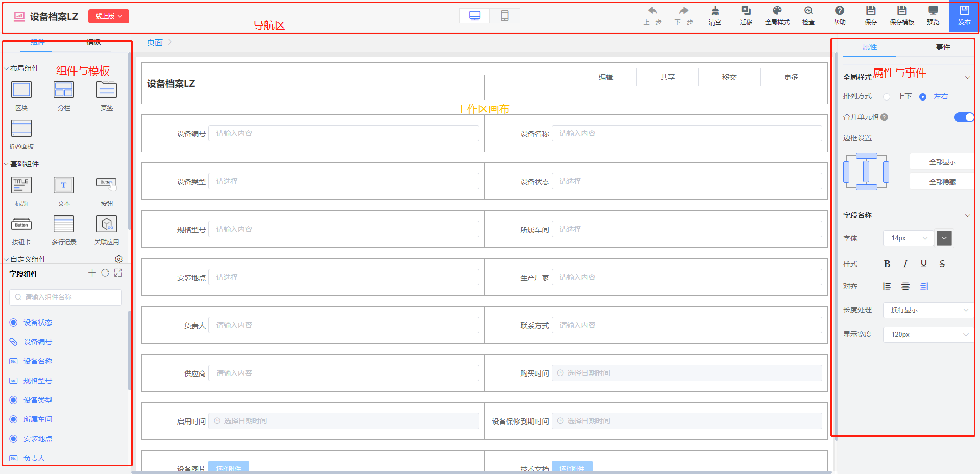Switch to the 模板 tab
The height and width of the screenshot is (474, 980).
(x=93, y=42)
